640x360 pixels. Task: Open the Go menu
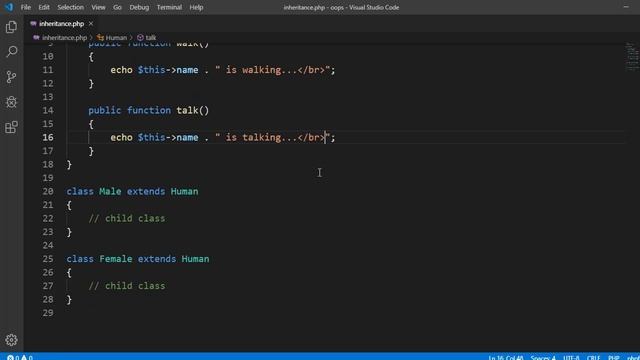[117, 7]
